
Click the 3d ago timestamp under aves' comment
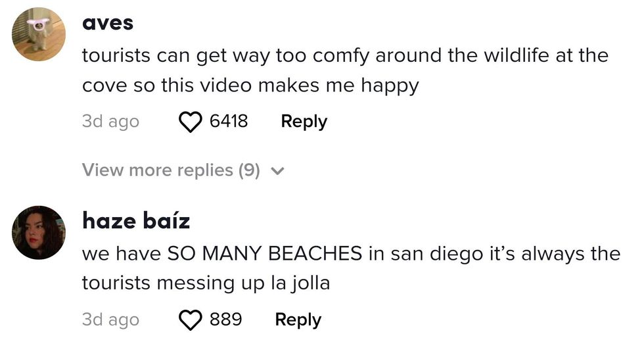(x=110, y=122)
